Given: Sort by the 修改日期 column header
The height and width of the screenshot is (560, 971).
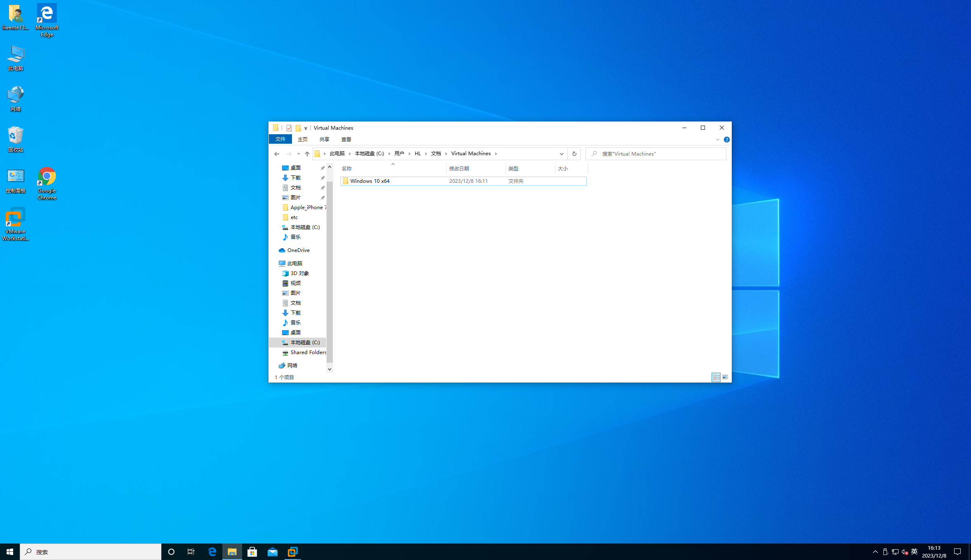Looking at the screenshot, I should (476, 169).
